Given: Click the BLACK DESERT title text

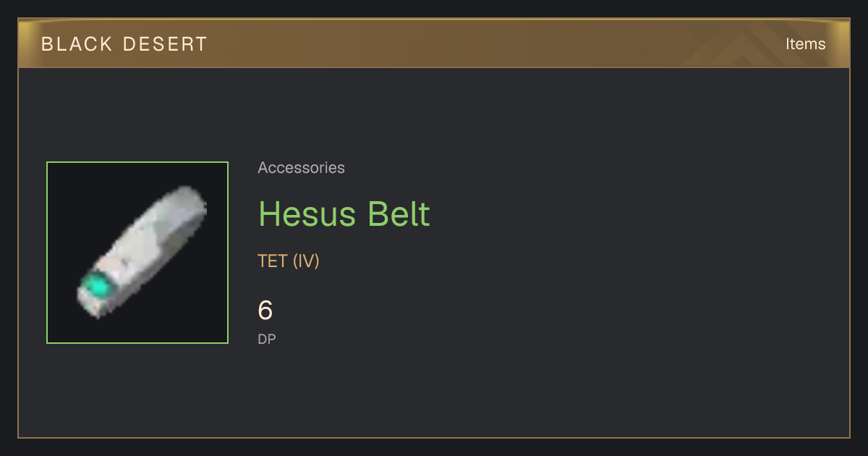Looking at the screenshot, I should coord(124,44).
